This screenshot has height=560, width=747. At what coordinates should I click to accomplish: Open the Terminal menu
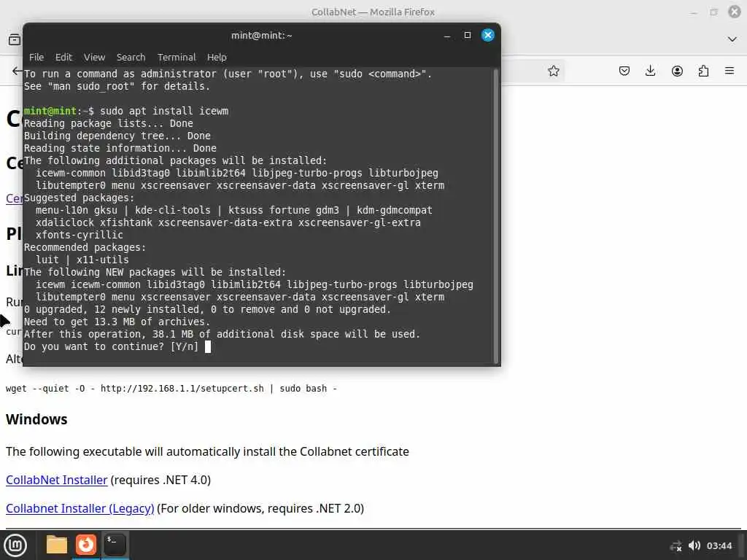point(177,57)
